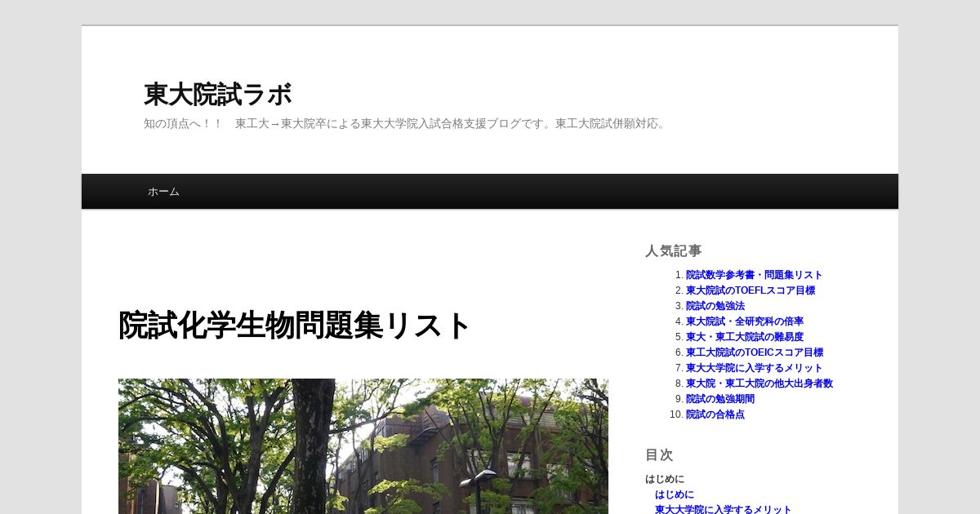The width and height of the screenshot is (980, 514).
Task: Open popular article 東大院試のTOEFLスコア目標
Action: coord(750,290)
